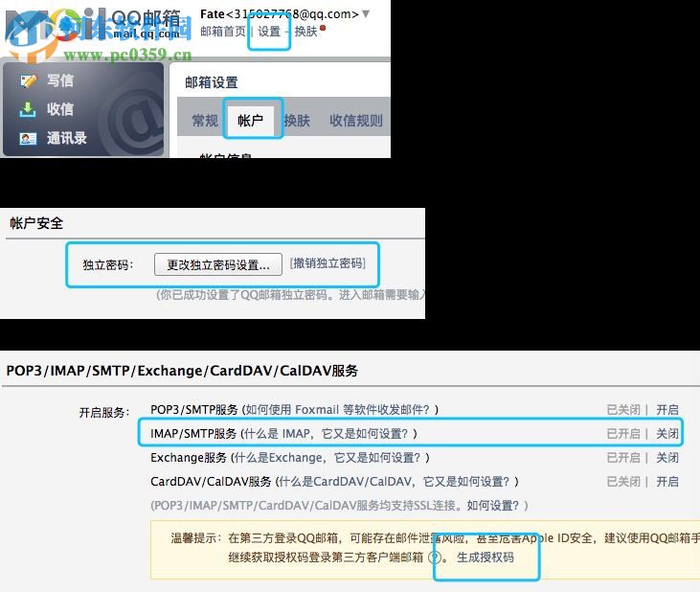Open the 收信 inbox download icon
This screenshot has width=700, height=592.
click(28, 109)
